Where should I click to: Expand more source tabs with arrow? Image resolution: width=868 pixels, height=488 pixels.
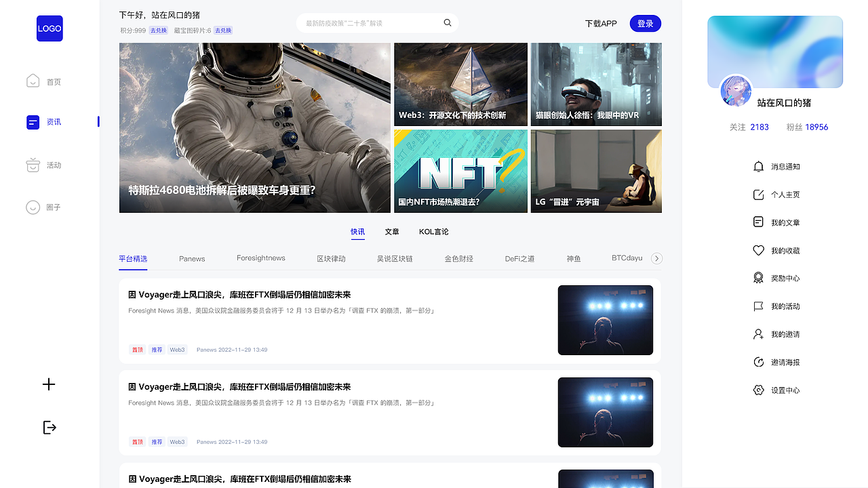656,258
